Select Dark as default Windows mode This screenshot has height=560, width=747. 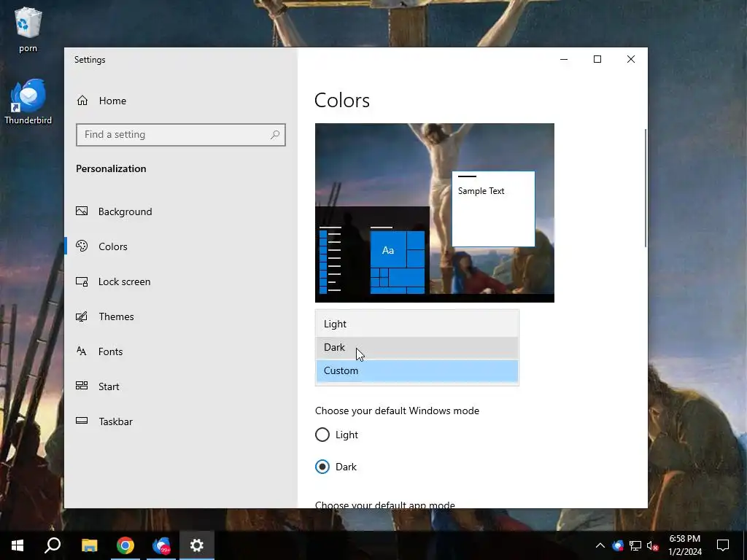pos(336,467)
